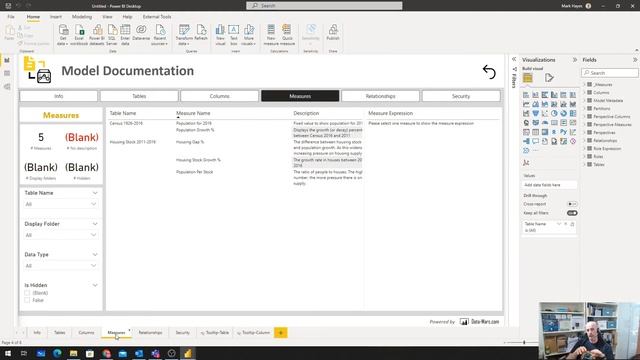Image resolution: width=640 pixels, height=360 pixels.
Task: Expand the Tables entry in Fields
Action: 584,164
